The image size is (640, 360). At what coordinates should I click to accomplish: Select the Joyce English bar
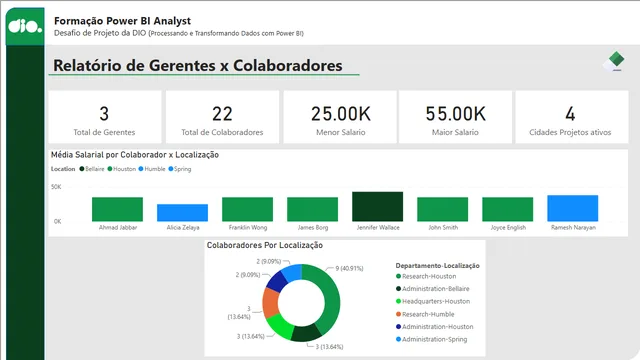(x=507, y=209)
